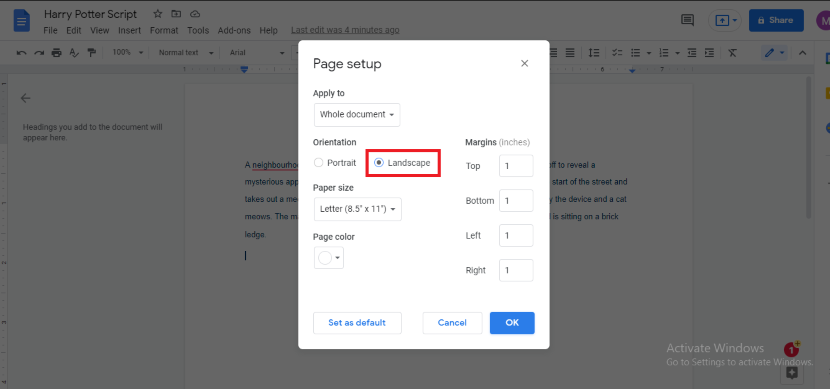Viewport: 830px width, 389px height.
Task: Open the File menu
Action: [x=50, y=31]
